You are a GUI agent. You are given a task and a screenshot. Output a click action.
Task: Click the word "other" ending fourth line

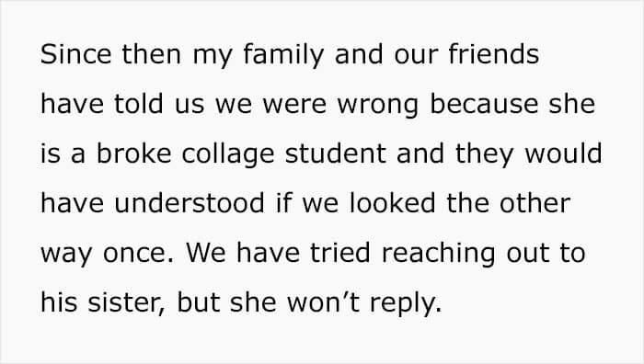535,203
